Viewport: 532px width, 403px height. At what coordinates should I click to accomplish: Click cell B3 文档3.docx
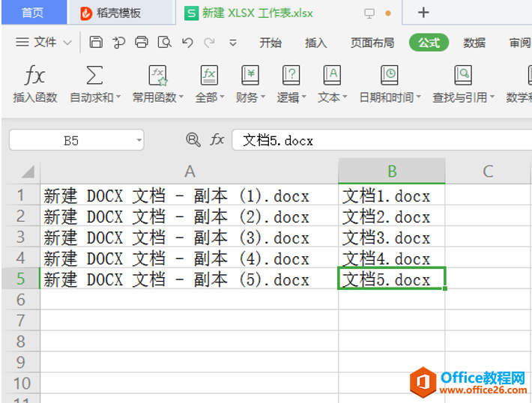(392, 237)
